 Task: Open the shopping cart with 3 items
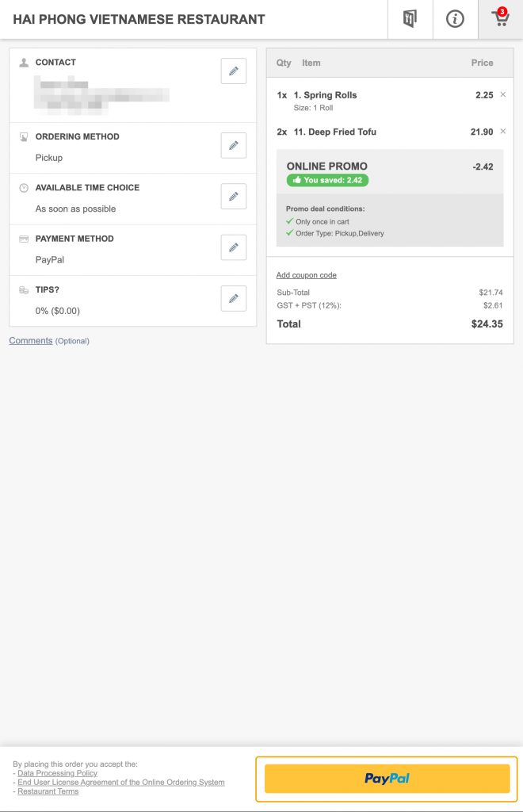point(500,19)
